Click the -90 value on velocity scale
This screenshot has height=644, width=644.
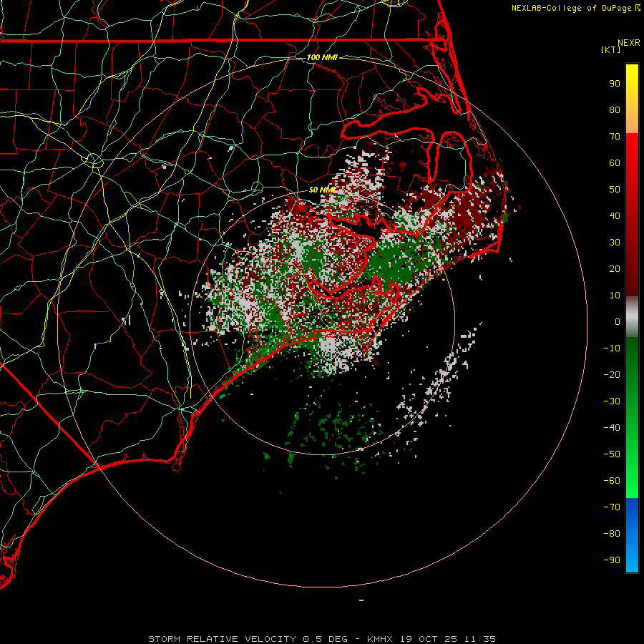click(612, 560)
